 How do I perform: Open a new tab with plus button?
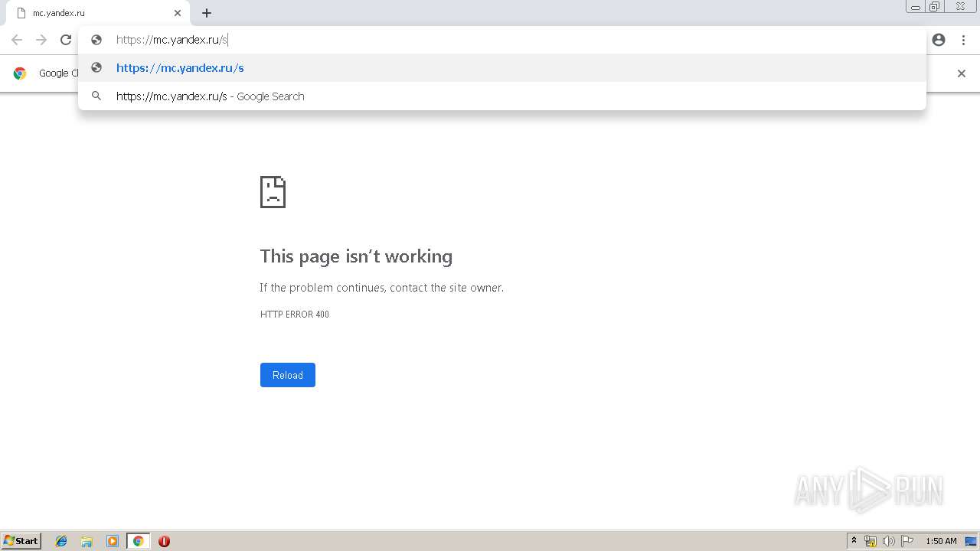point(207,13)
